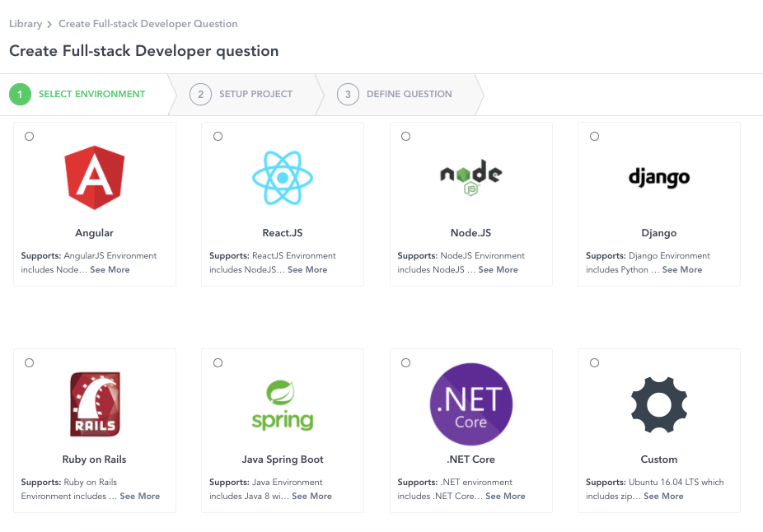Click the React atom logo
Image resolution: width=763 pixels, height=532 pixels.
pos(283,178)
